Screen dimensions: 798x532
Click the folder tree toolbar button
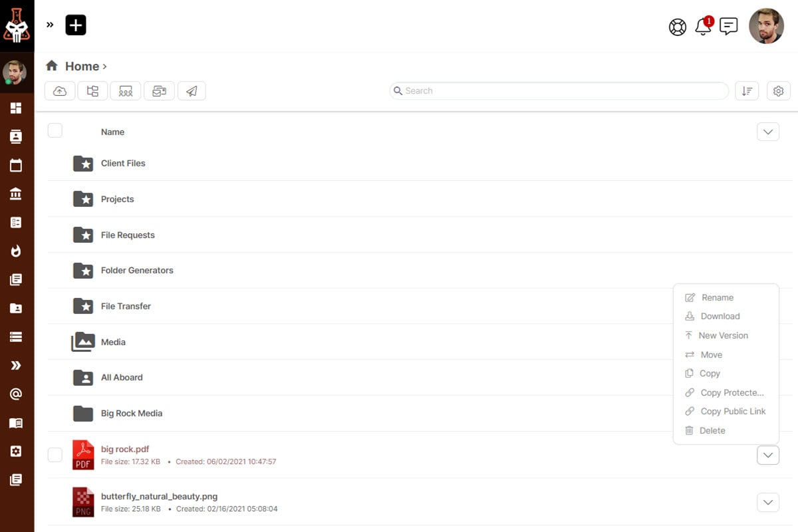pyautogui.click(x=92, y=91)
